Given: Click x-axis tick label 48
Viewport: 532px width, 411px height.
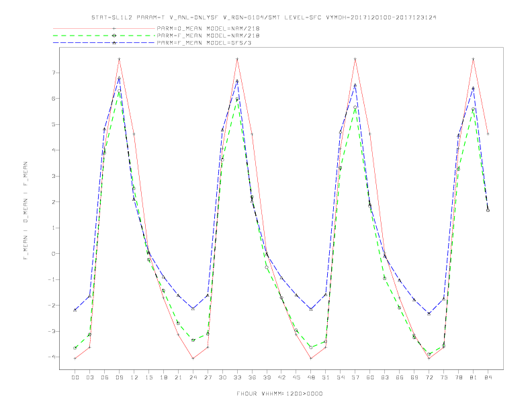Looking at the screenshot, I should pos(311,377).
